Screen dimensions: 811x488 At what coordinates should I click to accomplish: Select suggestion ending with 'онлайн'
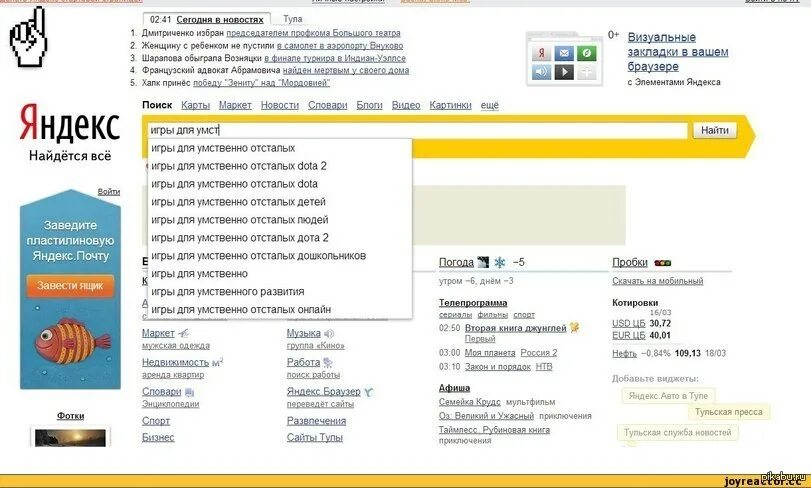click(x=280, y=310)
